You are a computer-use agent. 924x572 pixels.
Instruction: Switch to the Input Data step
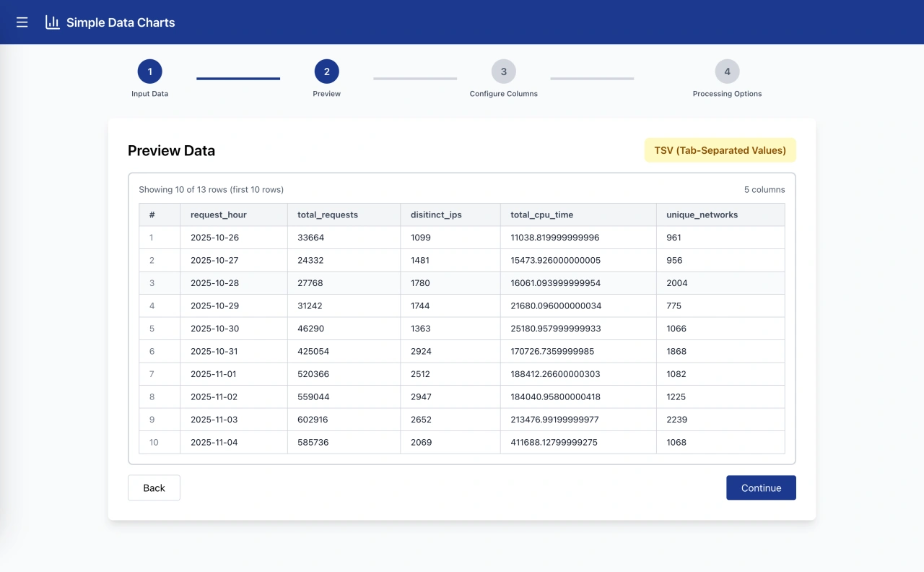pyautogui.click(x=149, y=93)
